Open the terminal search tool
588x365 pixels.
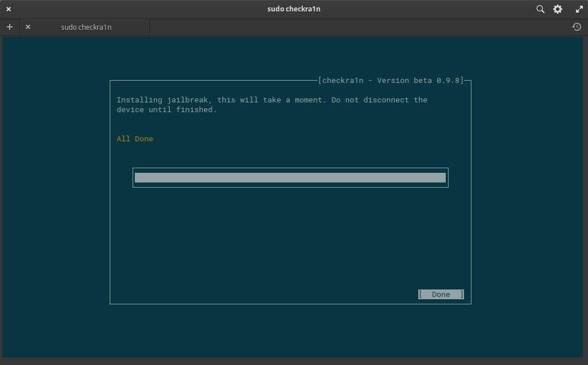[x=540, y=9]
